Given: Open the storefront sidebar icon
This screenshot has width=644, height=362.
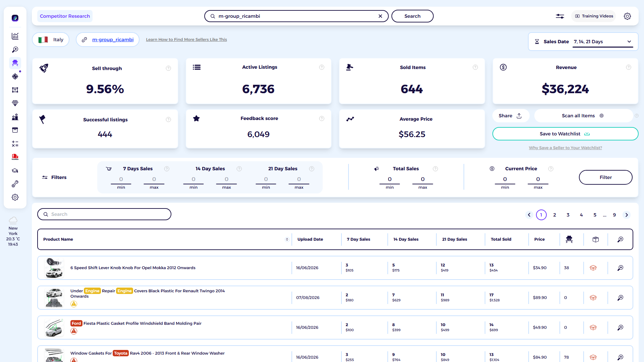Looking at the screenshot, I should click(x=15, y=130).
